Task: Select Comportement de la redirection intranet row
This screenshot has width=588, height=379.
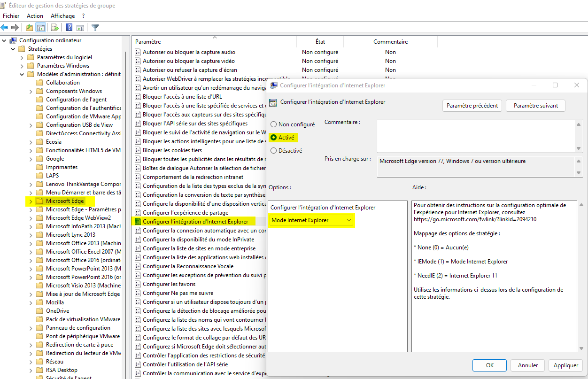Action: (193, 177)
